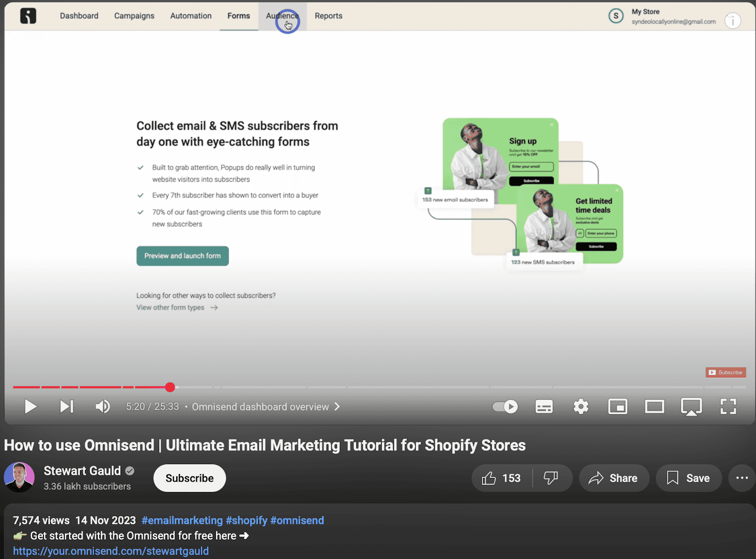The height and width of the screenshot is (559, 756).
Task: Open video settings gear
Action: tap(581, 407)
